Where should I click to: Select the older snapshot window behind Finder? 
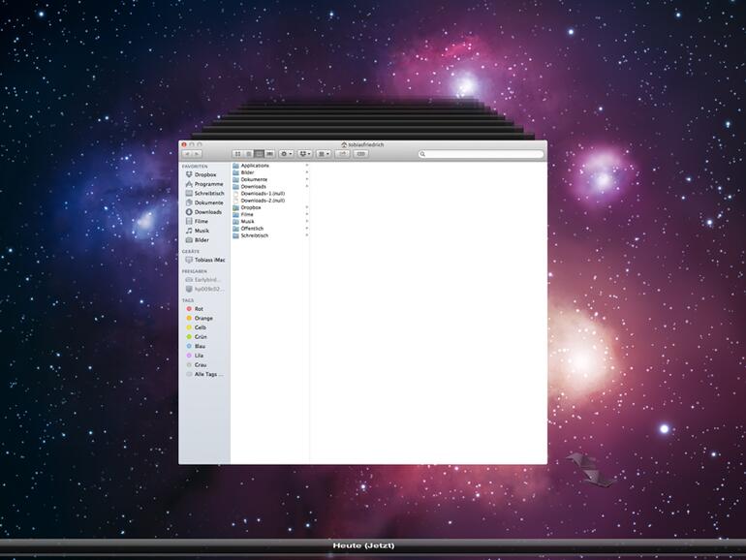[x=362, y=136]
